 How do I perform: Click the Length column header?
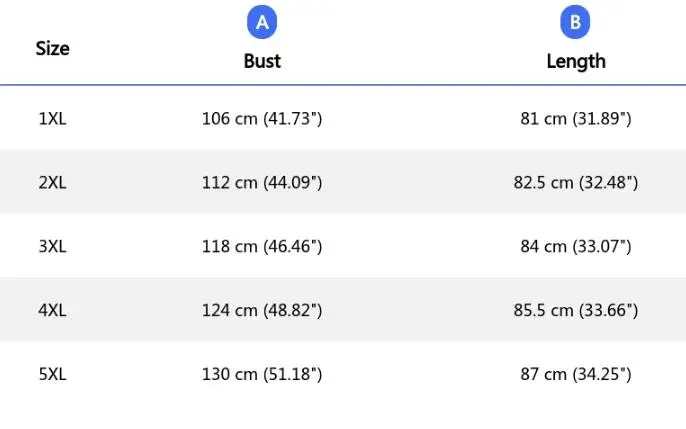[575, 61]
